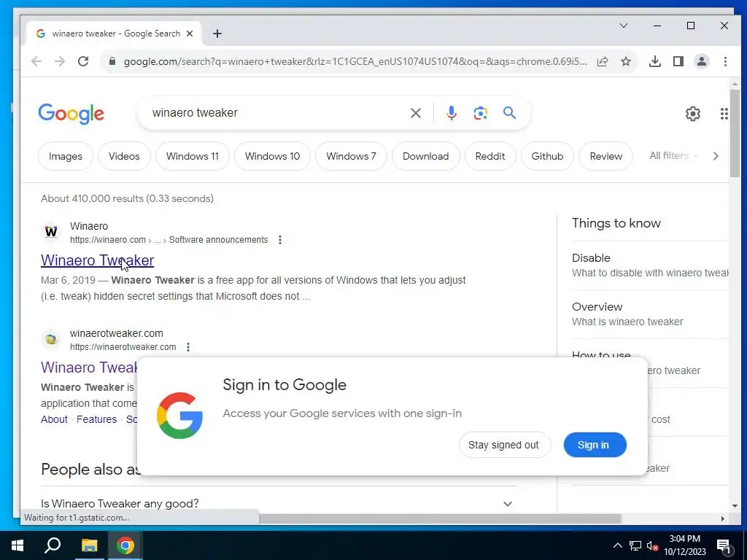Open the Disable topic under Things to know
Image resolution: width=747 pixels, height=560 pixels.
[650, 265]
